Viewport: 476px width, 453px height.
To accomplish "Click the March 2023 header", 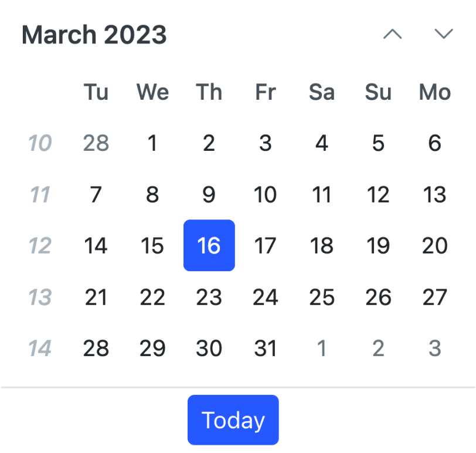I will click(x=94, y=34).
